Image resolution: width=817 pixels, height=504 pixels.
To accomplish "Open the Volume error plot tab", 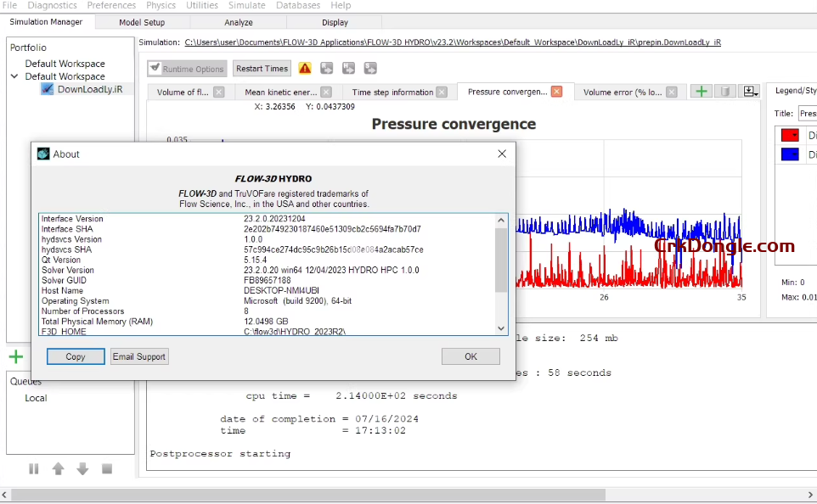I will [623, 92].
